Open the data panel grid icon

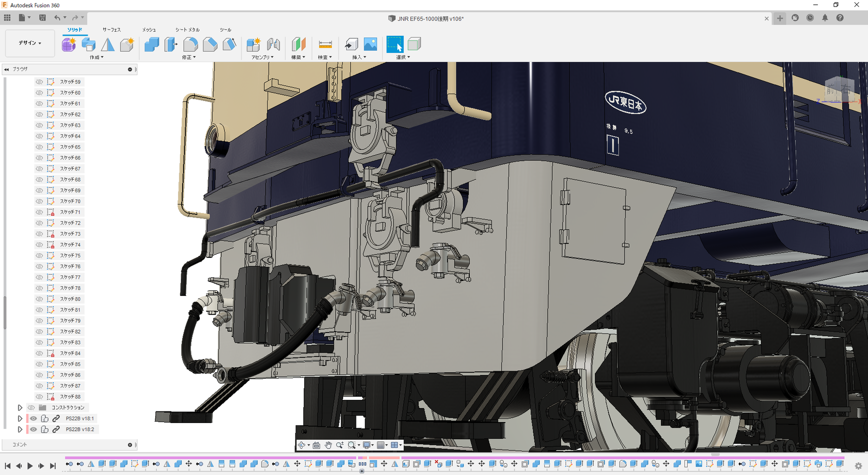pyautogui.click(x=7, y=18)
